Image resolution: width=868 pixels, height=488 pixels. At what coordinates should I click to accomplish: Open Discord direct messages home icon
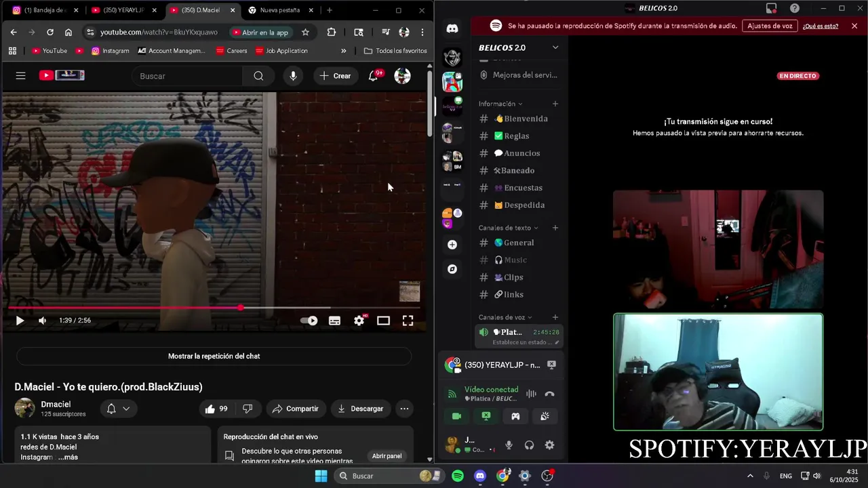pyautogui.click(x=452, y=28)
